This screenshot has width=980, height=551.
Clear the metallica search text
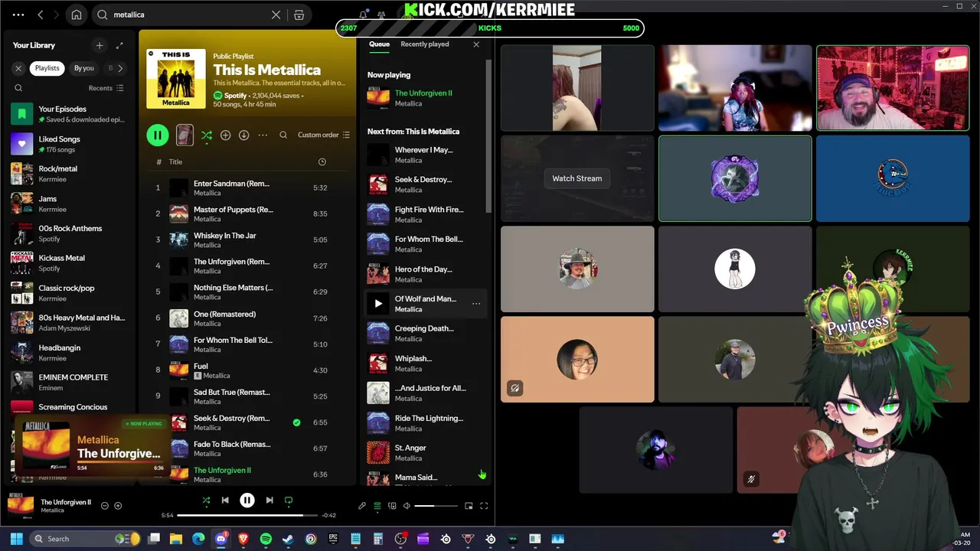(276, 15)
